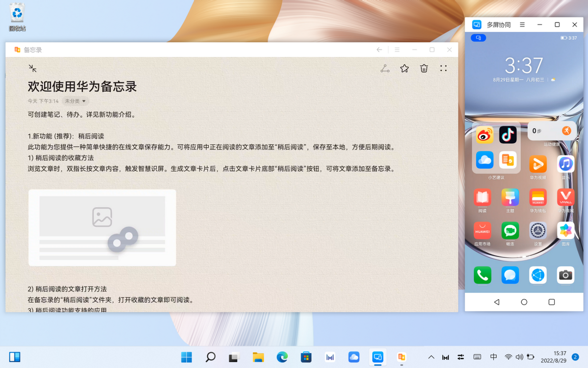The height and width of the screenshot is (368, 588).
Task: Click the note title 欢迎使用华为备忘录
Action: [x=82, y=86]
